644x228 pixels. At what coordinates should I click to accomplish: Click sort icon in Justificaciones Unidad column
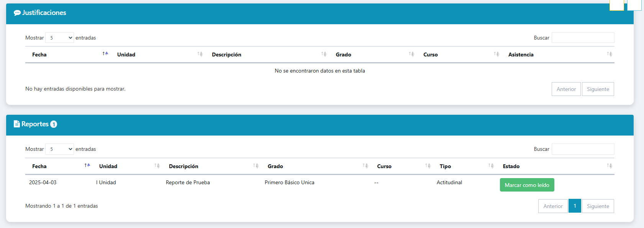pyautogui.click(x=200, y=54)
